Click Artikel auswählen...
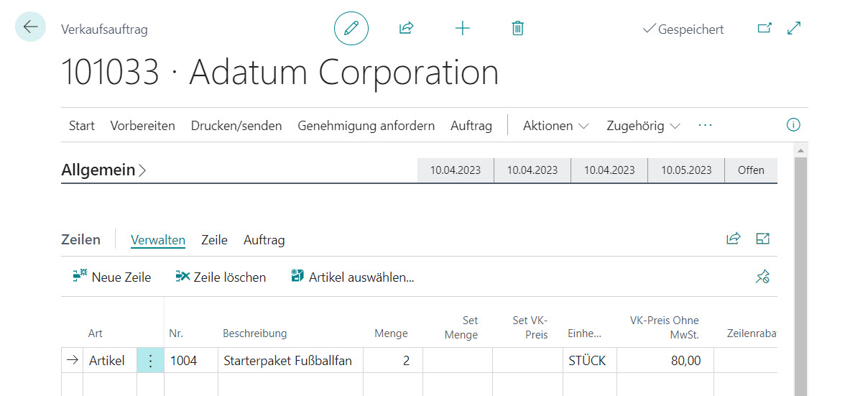Image resolution: width=868 pixels, height=396 pixels. pos(353,277)
